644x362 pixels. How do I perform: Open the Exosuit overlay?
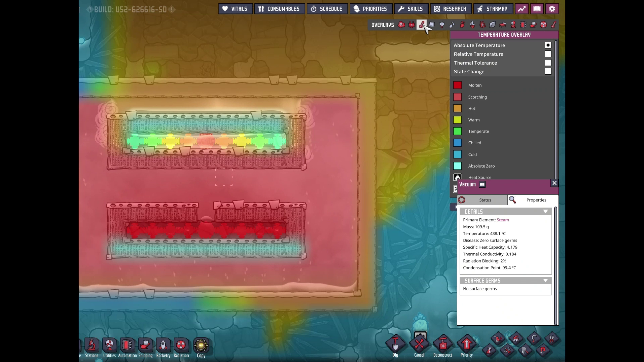coord(513,25)
